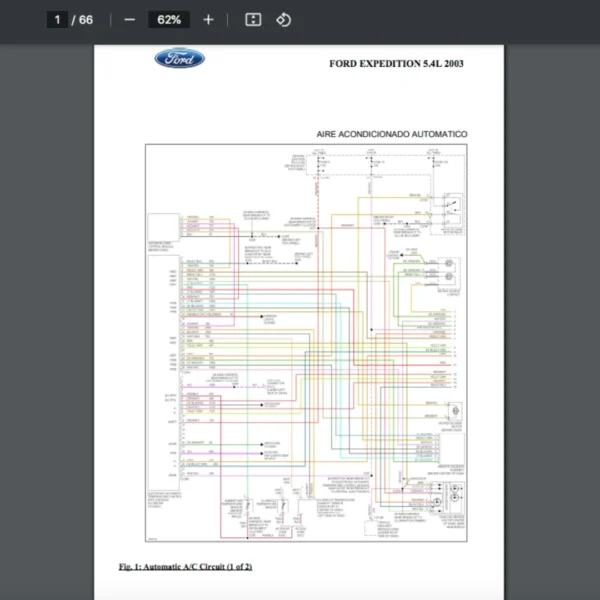
Task: Click the total page count 66
Action: [x=86, y=20]
